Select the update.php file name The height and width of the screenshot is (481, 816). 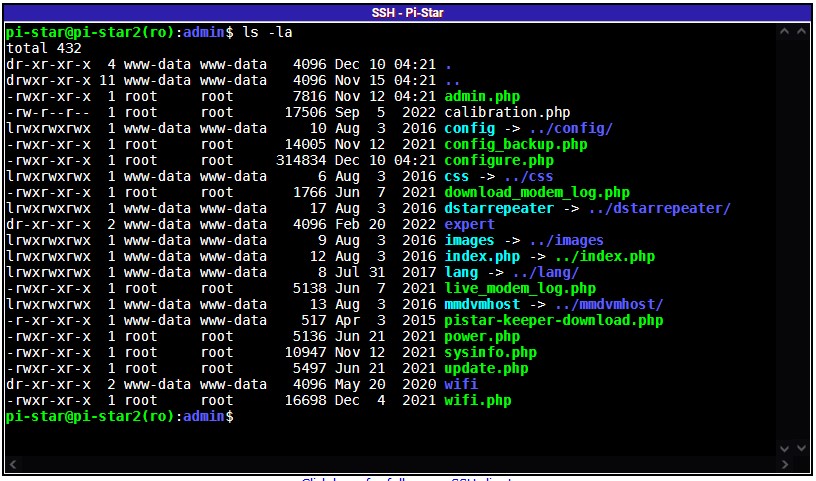[486, 369]
